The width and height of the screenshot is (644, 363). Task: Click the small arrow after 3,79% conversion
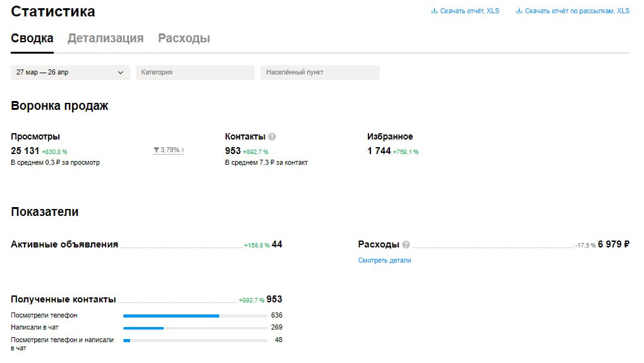[183, 150]
